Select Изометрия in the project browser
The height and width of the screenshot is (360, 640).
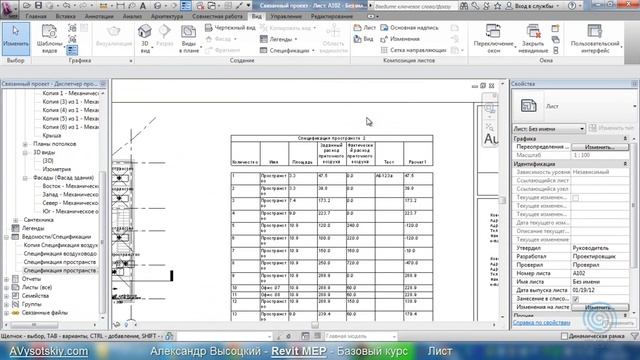(x=57, y=169)
